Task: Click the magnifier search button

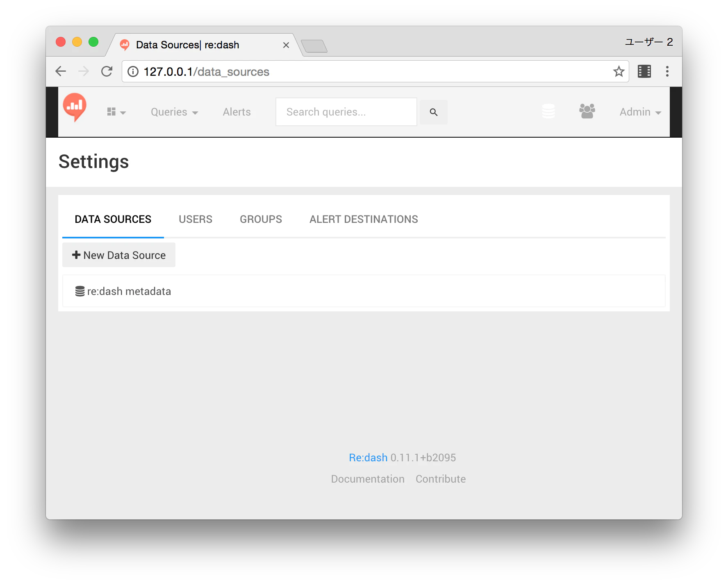Action: click(434, 112)
